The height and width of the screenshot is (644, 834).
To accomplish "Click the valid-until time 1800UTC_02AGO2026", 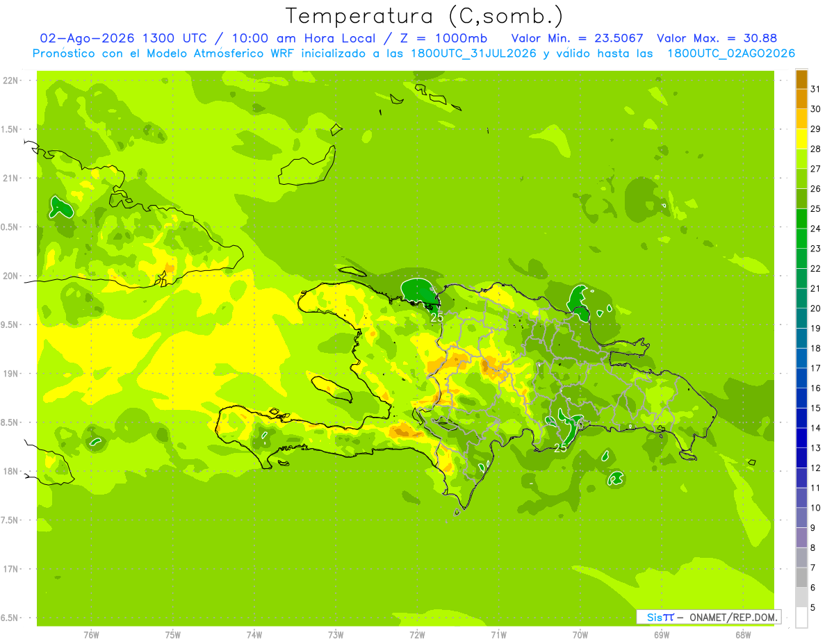I will click(x=731, y=53).
